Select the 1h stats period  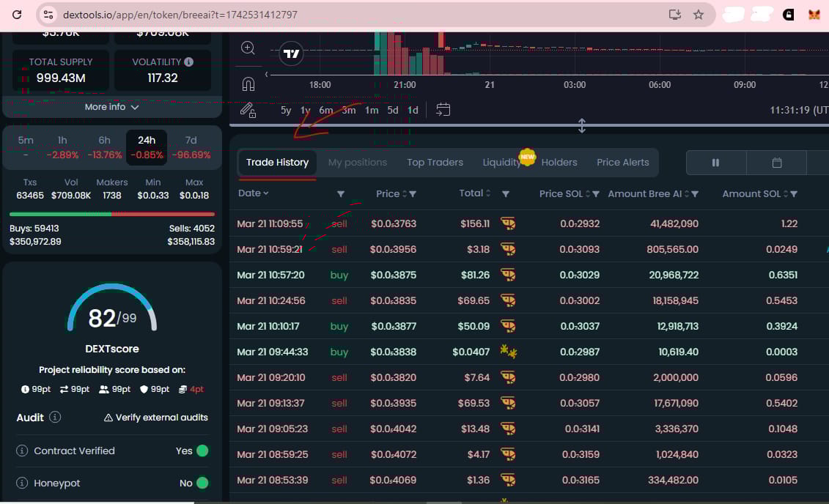point(62,147)
